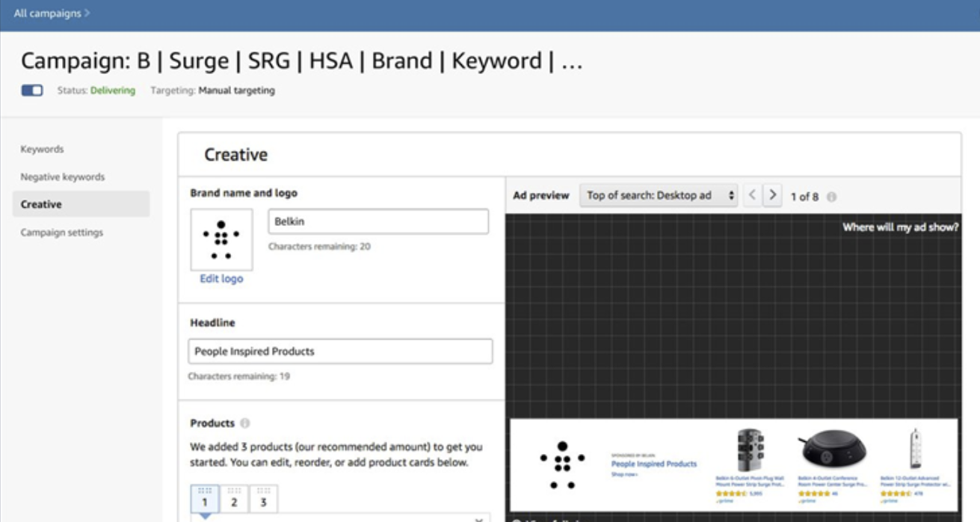
Task: Click the Status: Delivering text
Action: pyautogui.click(x=96, y=90)
